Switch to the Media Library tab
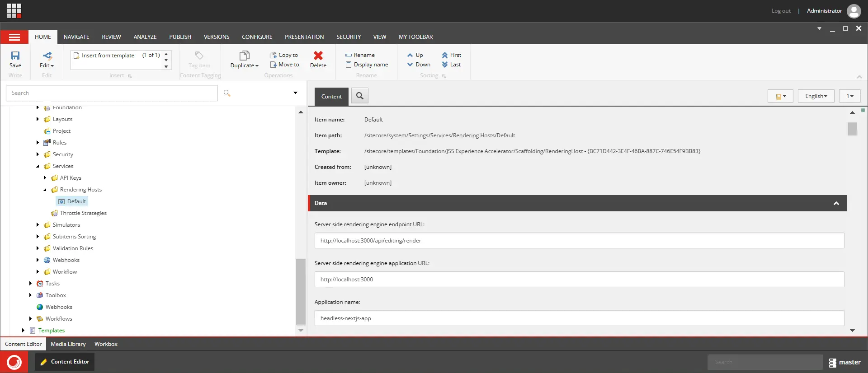The height and width of the screenshot is (373, 868). pyautogui.click(x=68, y=344)
